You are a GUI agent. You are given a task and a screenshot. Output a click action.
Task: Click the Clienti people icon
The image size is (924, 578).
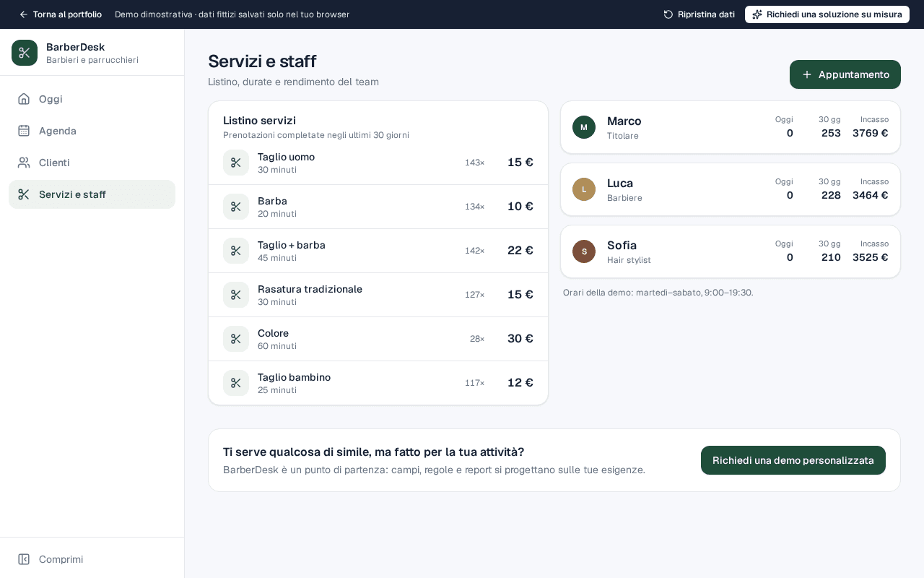click(24, 163)
